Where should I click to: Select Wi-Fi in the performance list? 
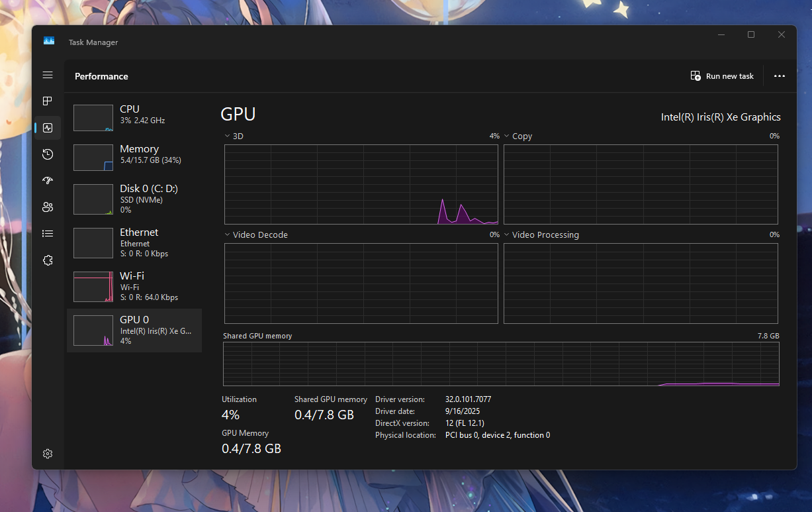pyautogui.click(x=134, y=286)
